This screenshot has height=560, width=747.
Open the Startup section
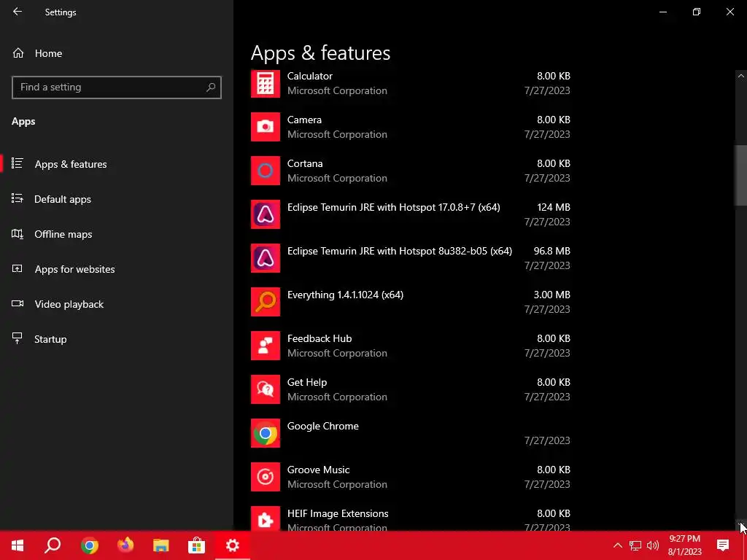point(117,339)
